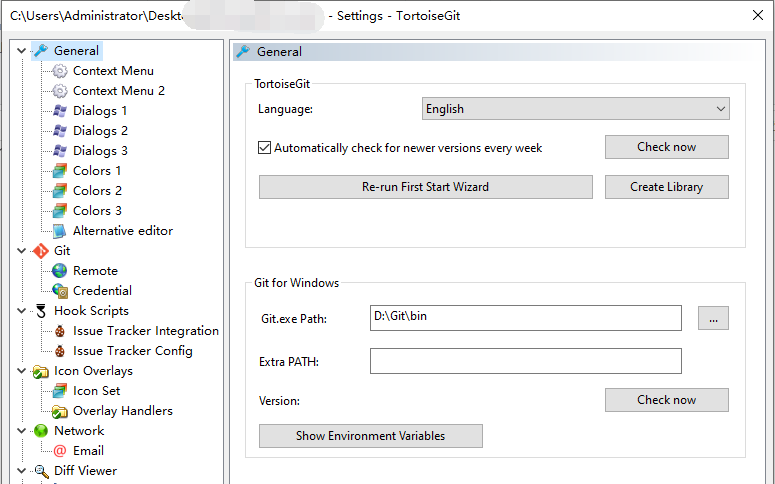
Task: Click the Hook Scripts hook icon
Action: pos(41,311)
